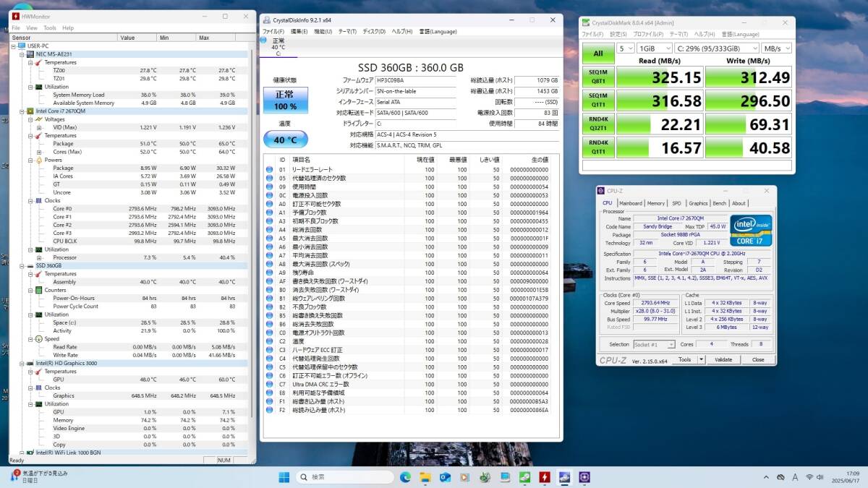This screenshot has height=488, width=868.
Task: Click the 40 °C temperature button in CrystalDiskInfo
Action: coord(285,140)
